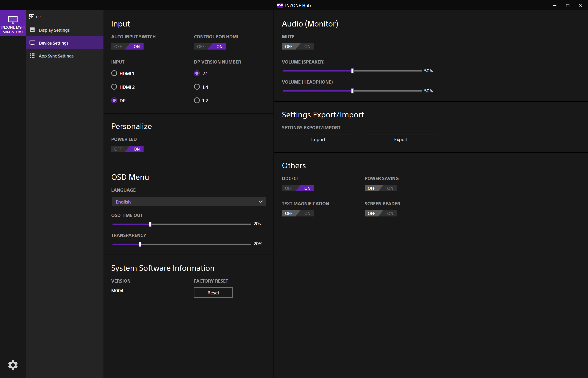Maximize the INZONE Hub window
588x378 pixels.
[x=567, y=5]
